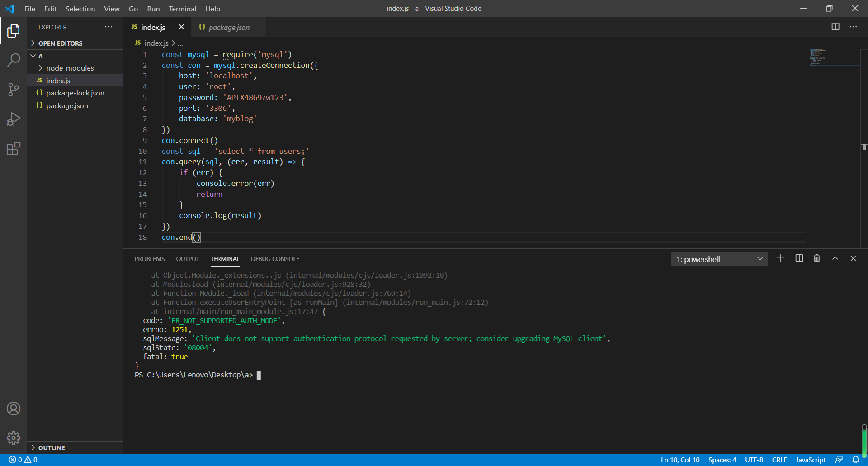Open the Edit menu
Viewport: 868px width, 466px height.
[x=50, y=9]
